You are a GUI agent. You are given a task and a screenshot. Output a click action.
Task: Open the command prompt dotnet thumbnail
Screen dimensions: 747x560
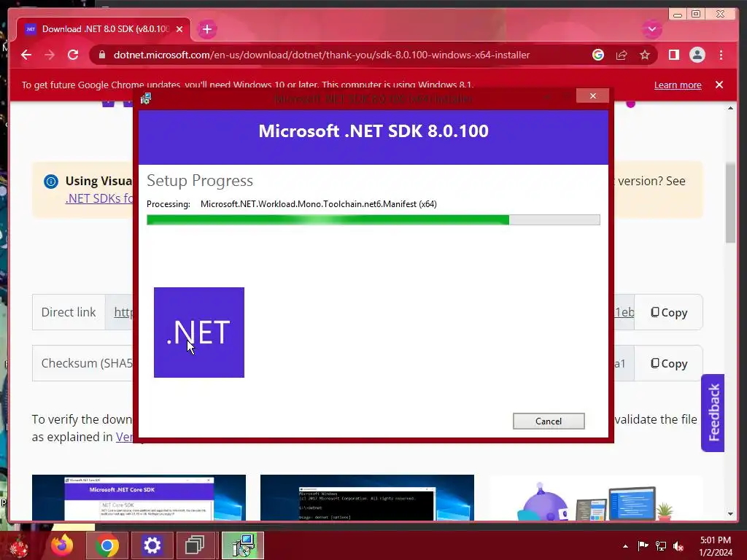pos(367,497)
